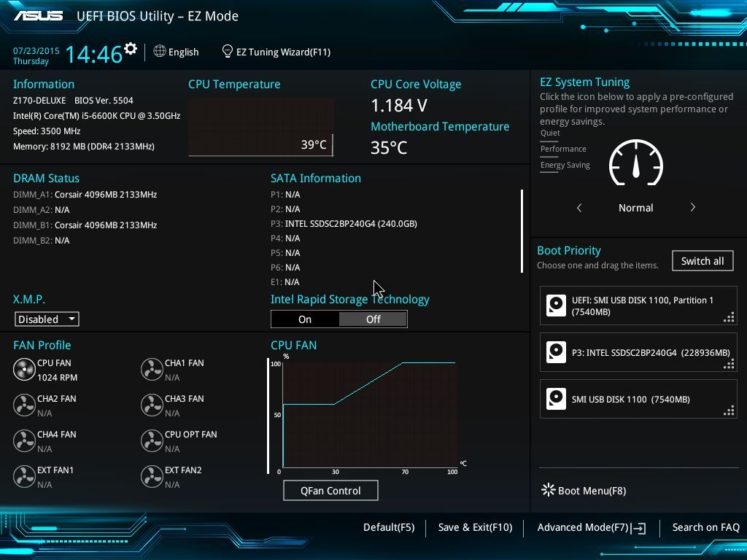Click drag handle dots on P3 INTEL SSD entry
The image size is (747, 560).
(x=729, y=365)
